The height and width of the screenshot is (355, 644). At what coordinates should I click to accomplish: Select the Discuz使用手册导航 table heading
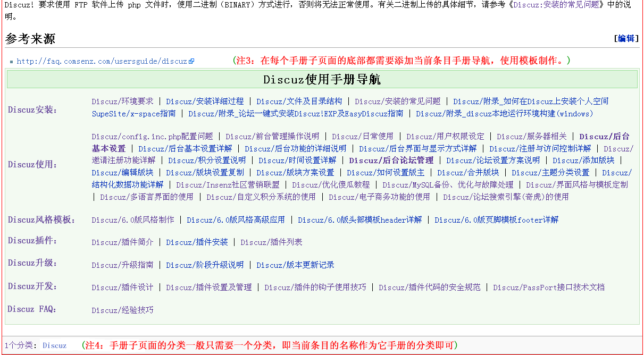(322, 80)
